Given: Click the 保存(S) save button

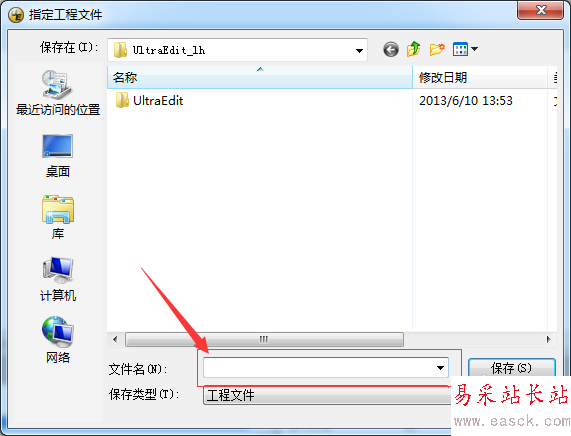Looking at the screenshot, I should coord(512,368).
